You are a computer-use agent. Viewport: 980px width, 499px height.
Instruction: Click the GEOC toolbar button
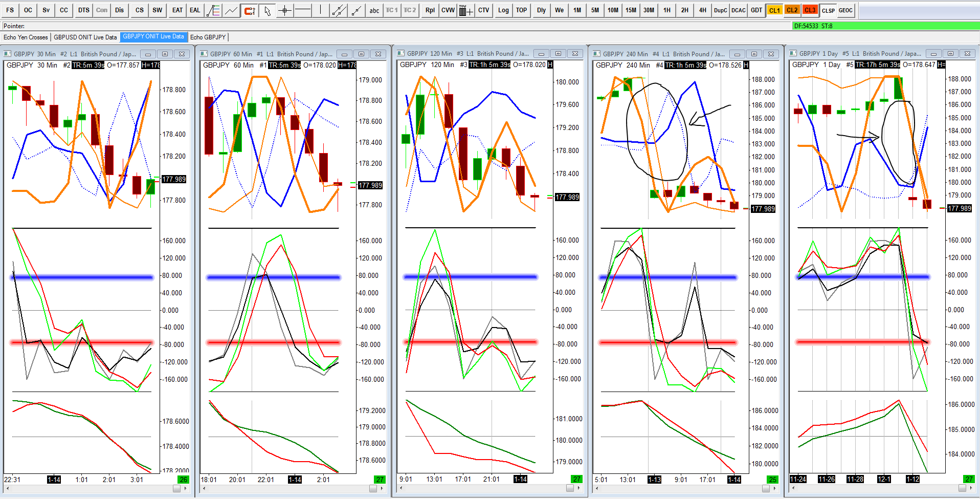coord(846,10)
